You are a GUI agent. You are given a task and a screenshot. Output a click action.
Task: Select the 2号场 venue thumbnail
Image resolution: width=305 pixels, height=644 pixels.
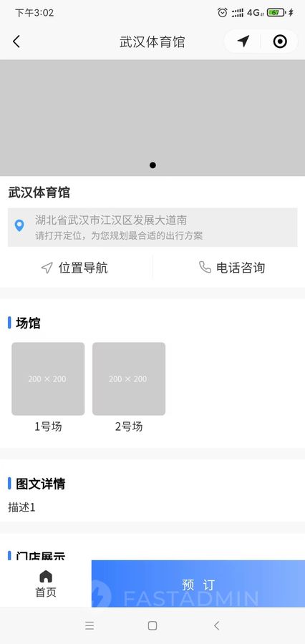pos(129,379)
